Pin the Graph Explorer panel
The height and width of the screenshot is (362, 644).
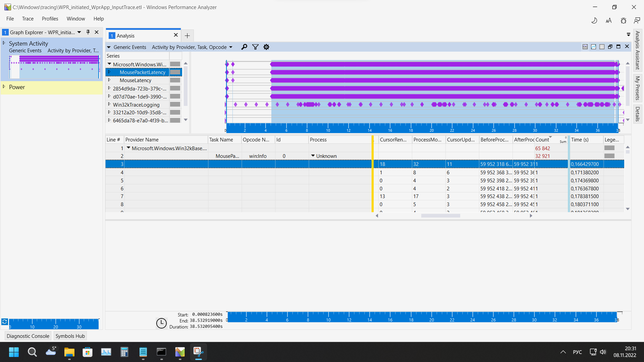pos(88,32)
